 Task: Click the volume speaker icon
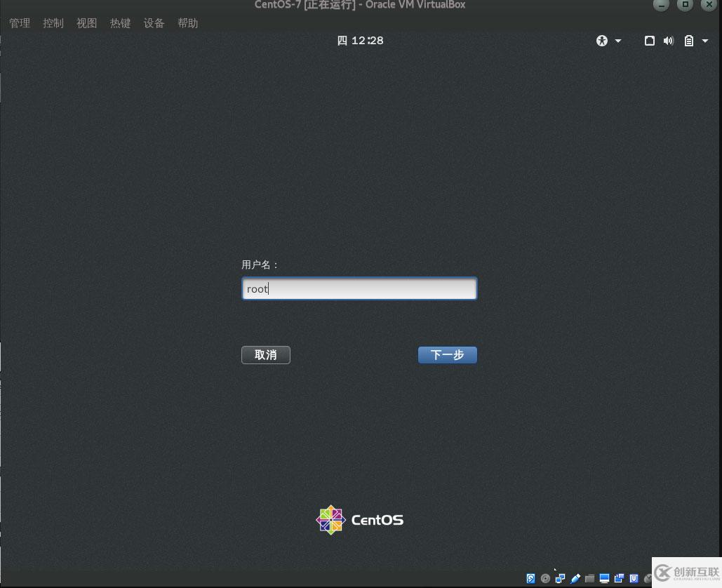pos(669,41)
